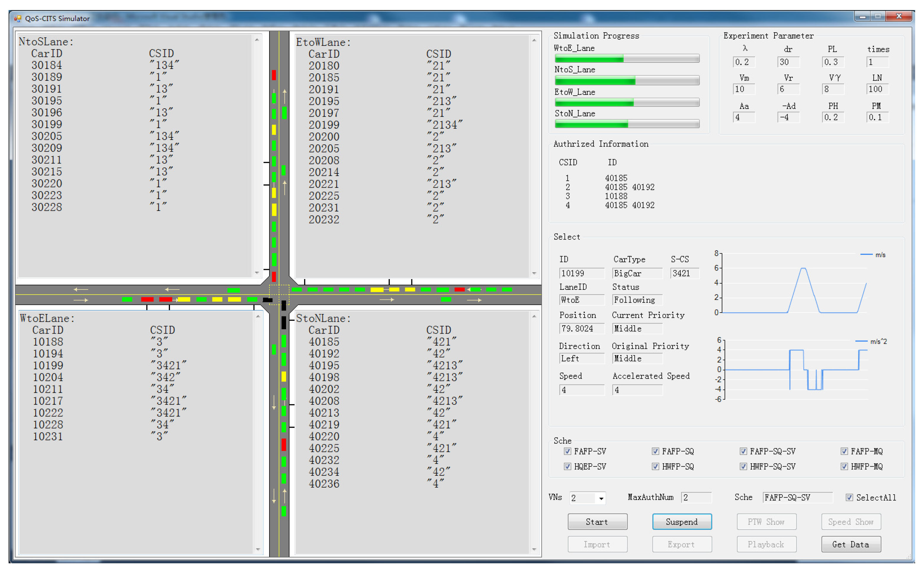Click the Get Data button
Screen dimensions: 924x571
[x=851, y=544]
